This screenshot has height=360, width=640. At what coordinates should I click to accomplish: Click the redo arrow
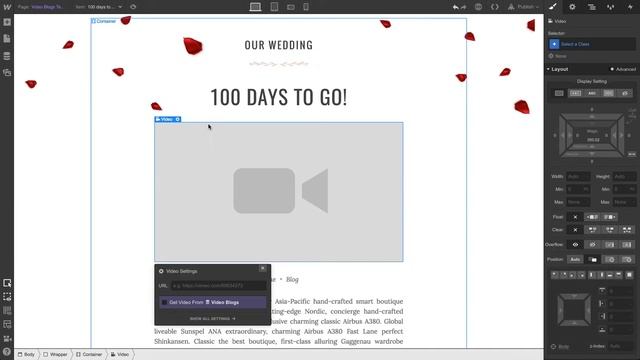point(464,7)
